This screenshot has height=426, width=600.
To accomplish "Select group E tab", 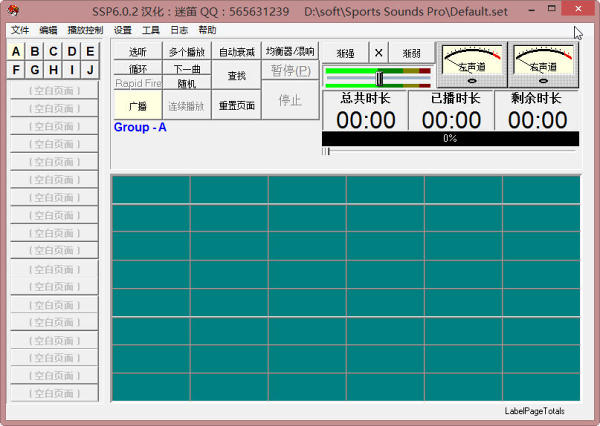I will click(x=90, y=52).
